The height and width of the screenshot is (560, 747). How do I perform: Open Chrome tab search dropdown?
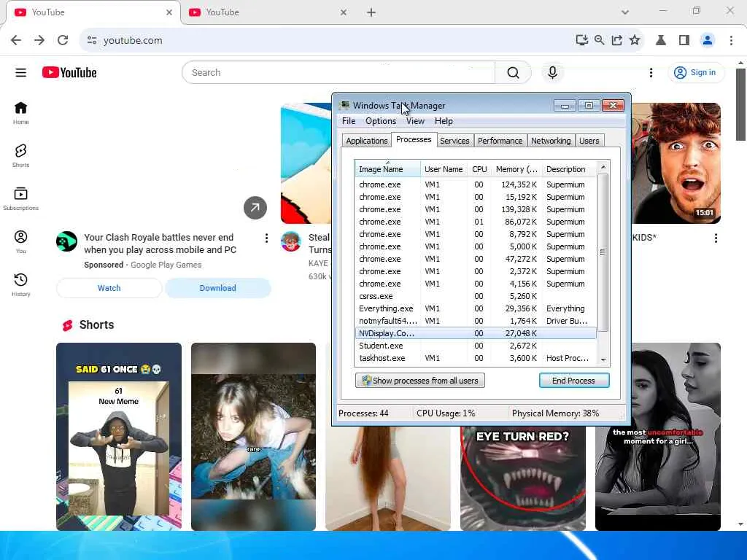point(625,12)
